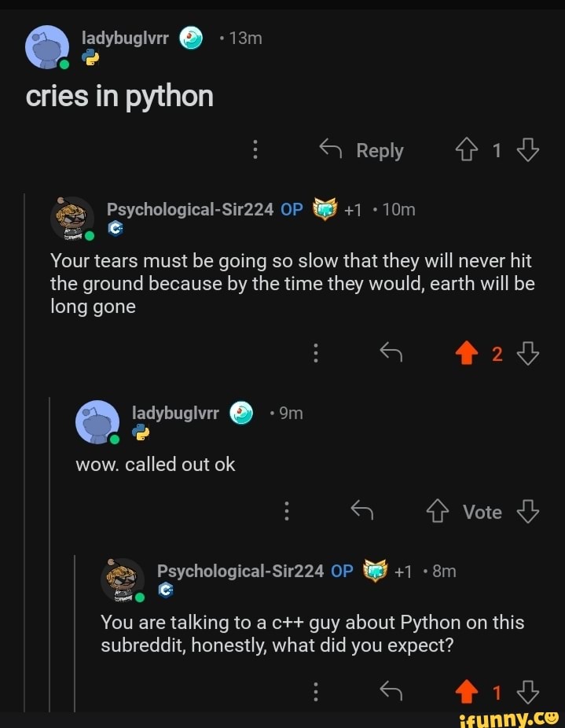
Task: Click the Python logo flair beside ladybuglvrr
Action: point(91,55)
